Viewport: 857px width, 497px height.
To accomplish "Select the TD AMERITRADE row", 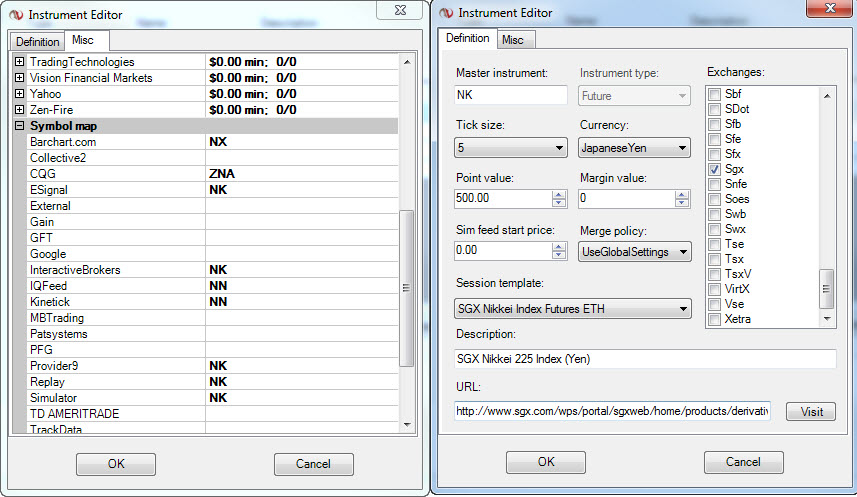I will pyautogui.click(x=213, y=414).
